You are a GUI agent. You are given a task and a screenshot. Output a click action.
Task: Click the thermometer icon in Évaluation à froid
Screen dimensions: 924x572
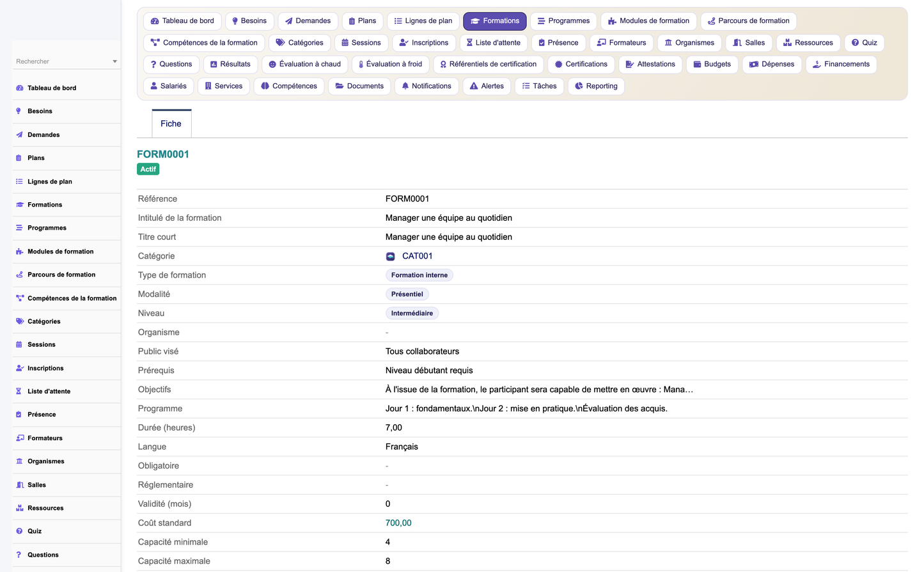[x=361, y=64]
